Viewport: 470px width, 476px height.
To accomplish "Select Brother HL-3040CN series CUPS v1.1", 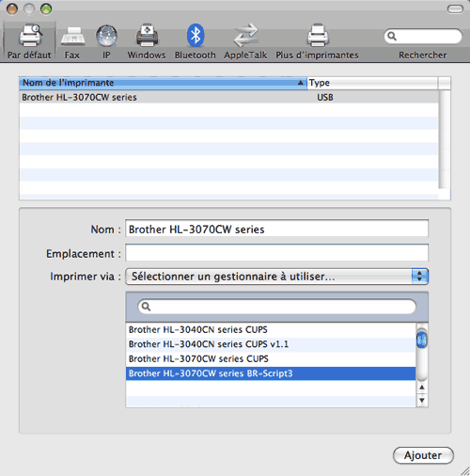I will tap(271, 344).
